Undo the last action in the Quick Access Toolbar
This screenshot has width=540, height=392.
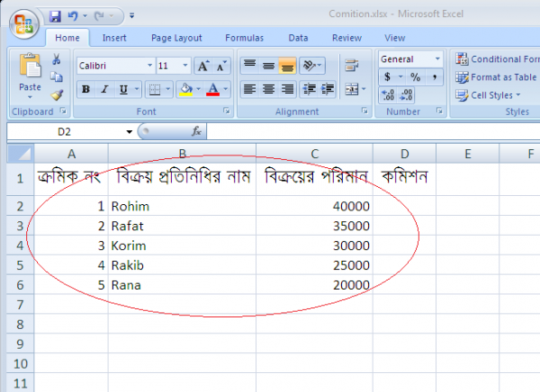[x=73, y=16]
